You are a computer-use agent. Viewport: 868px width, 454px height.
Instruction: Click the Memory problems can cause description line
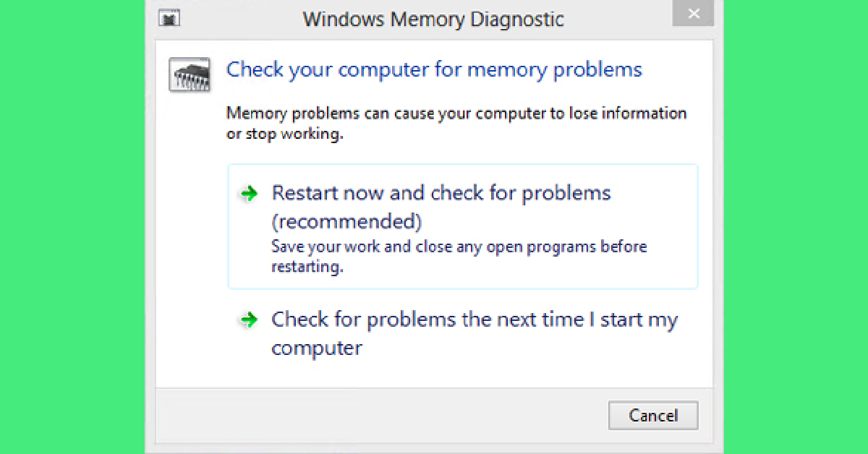click(x=456, y=113)
